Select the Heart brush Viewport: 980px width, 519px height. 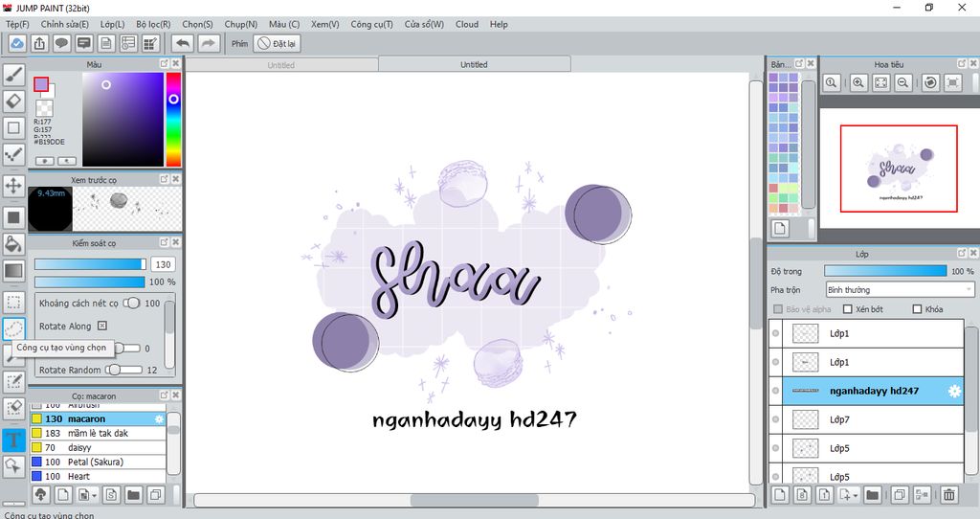99,477
